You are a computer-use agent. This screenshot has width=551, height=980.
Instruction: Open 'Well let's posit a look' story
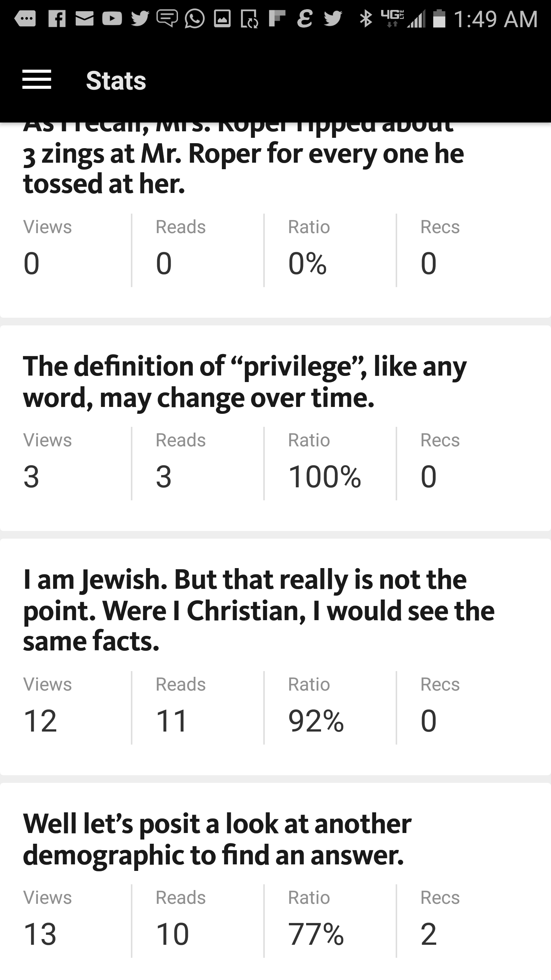click(217, 839)
